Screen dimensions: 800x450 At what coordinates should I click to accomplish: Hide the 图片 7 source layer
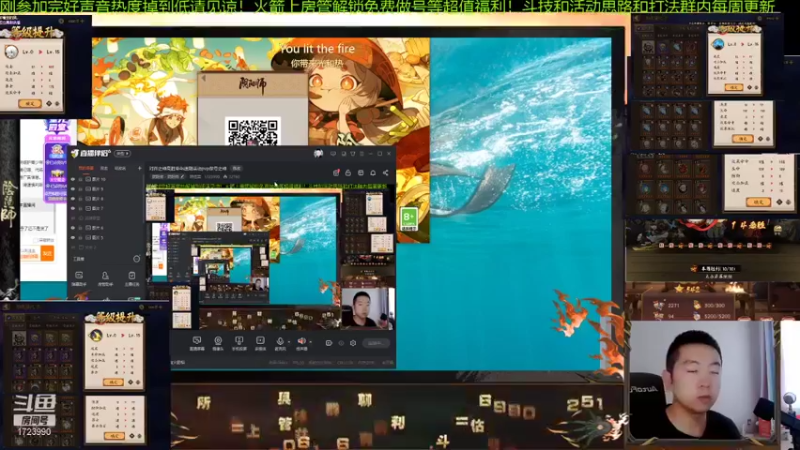[x=73, y=208]
